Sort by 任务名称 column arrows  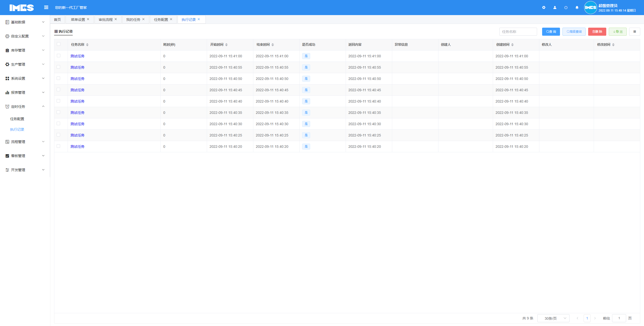pos(87,45)
